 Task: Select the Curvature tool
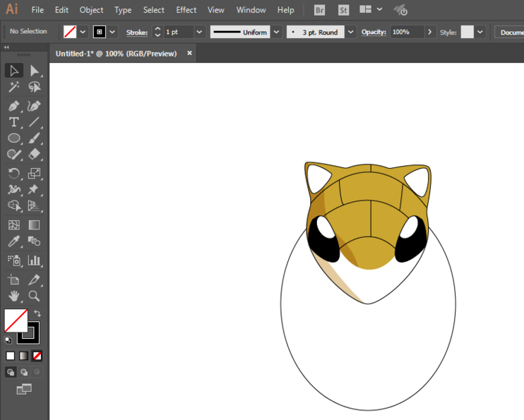[34, 106]
